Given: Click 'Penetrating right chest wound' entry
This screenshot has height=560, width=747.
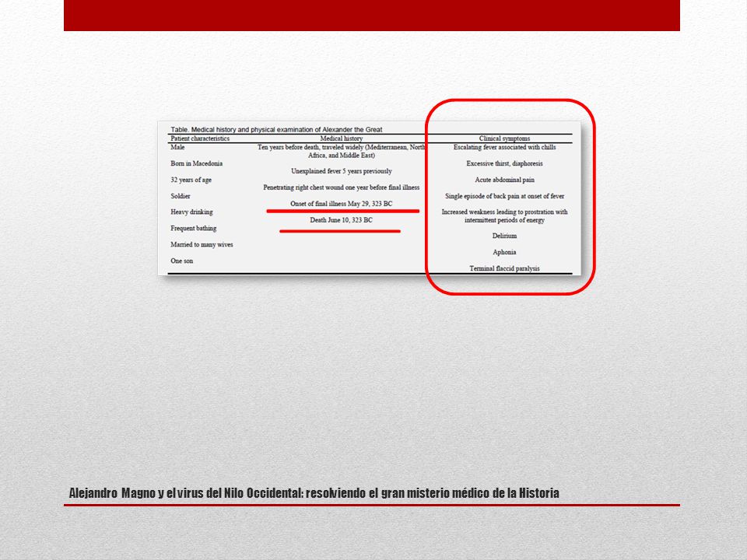Looking at the screenshot, I should pos(342,187).
